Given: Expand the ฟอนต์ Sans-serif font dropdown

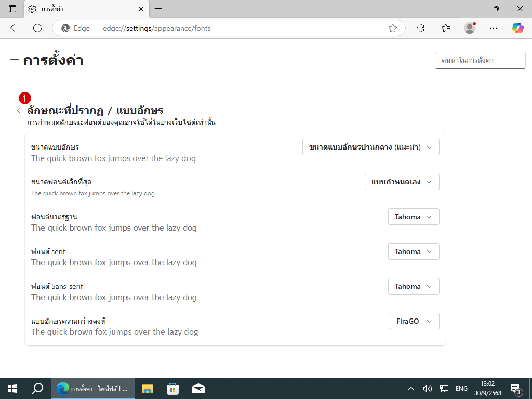Looking at the screenshot, I should tap(413, 286).
